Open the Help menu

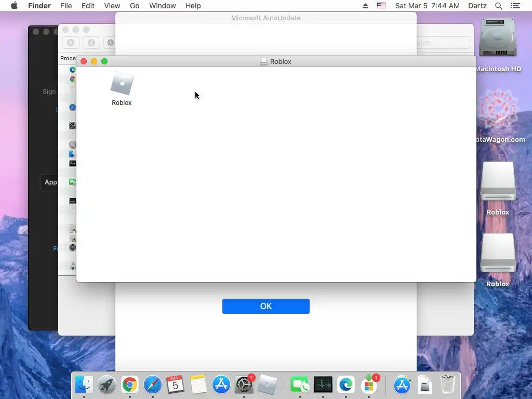tap(193, 6)
